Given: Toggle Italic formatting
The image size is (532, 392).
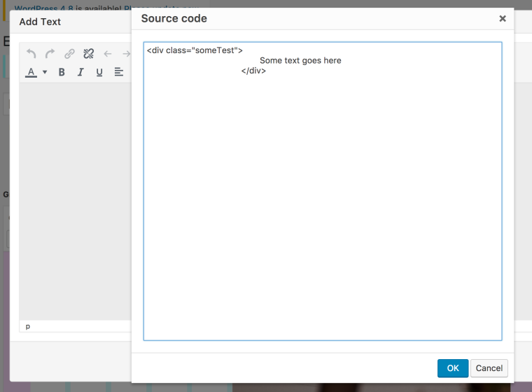Looking at the screenshot, I should 80,72.
